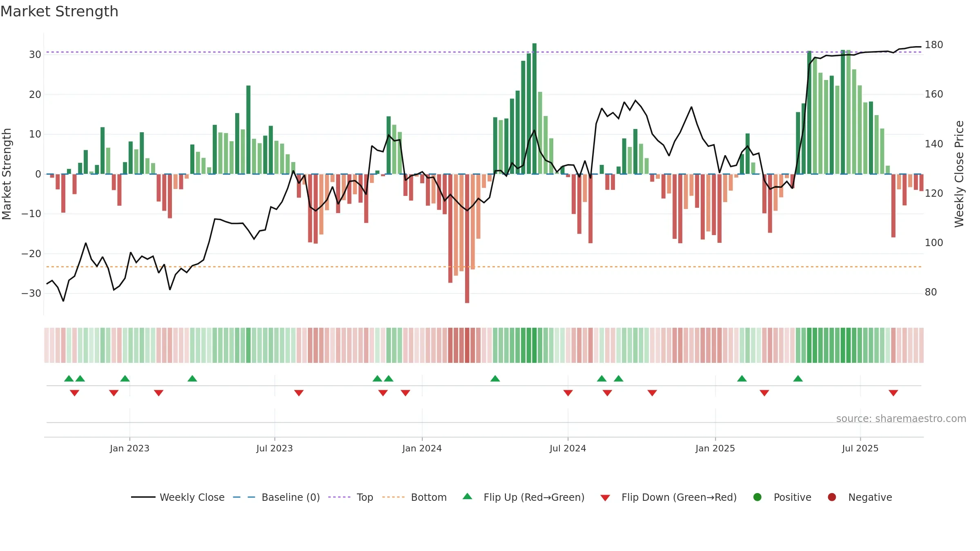980x551 pixels.
Task: Click the last red flip-down marker after Jul 2025
Action: [893, 393]
